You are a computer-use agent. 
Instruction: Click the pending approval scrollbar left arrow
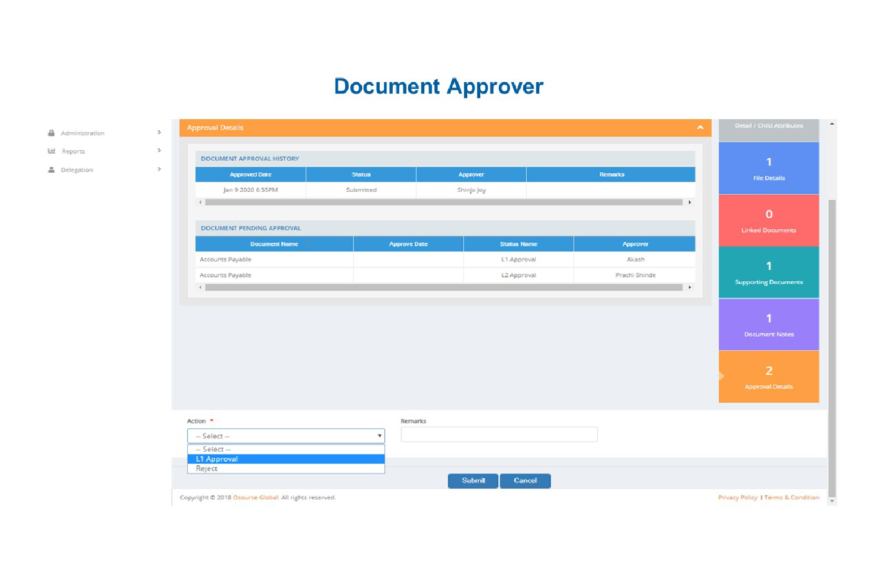click(x=200, y=287)
